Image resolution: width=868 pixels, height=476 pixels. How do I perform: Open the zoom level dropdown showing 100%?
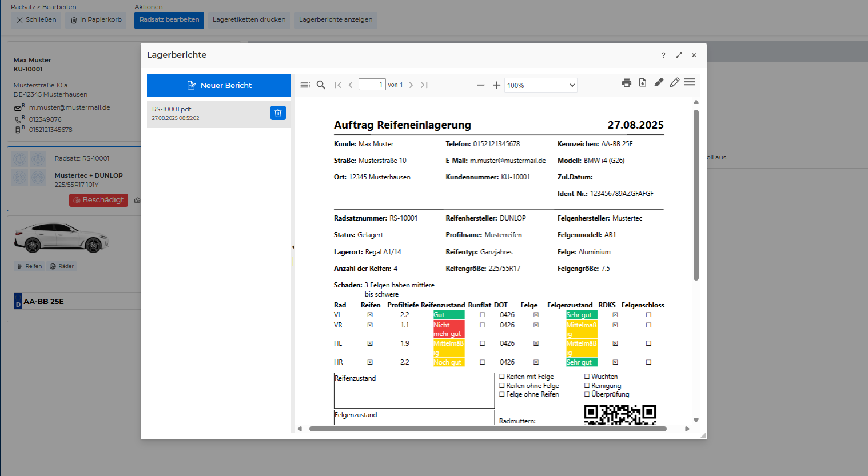point(540,85)
